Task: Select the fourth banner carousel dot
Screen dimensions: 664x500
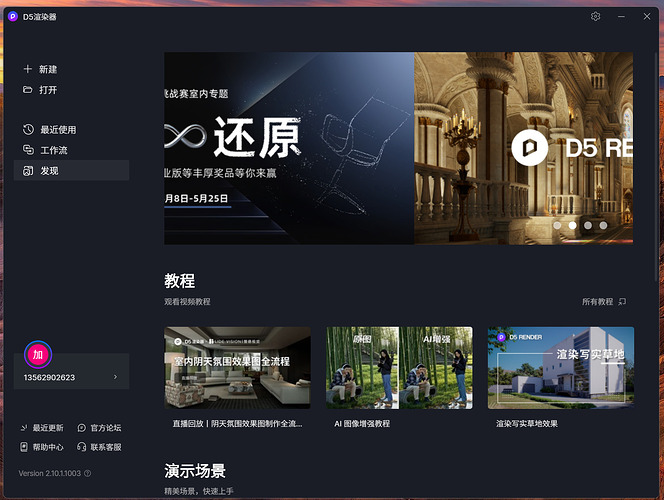Action: [603, 226]
